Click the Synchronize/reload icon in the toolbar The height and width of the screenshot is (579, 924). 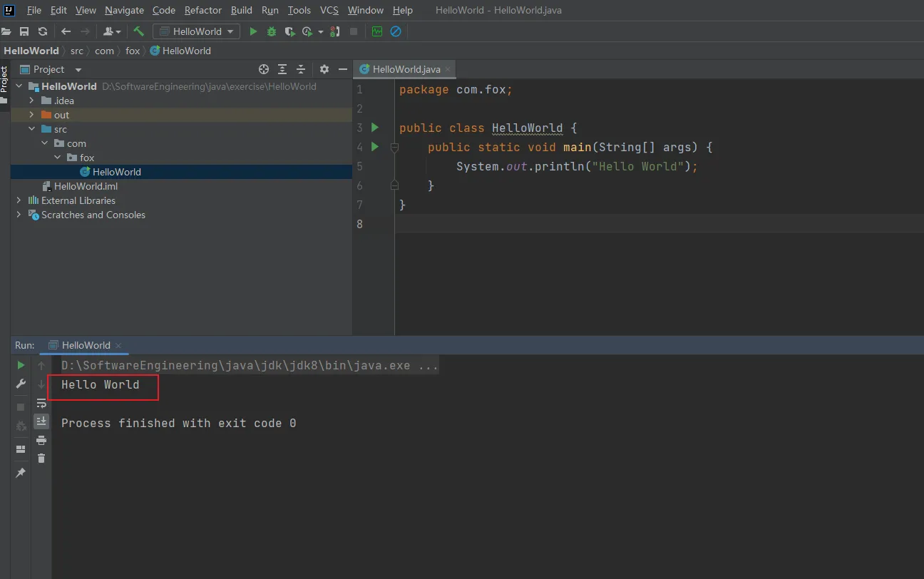tap(43, 31)
